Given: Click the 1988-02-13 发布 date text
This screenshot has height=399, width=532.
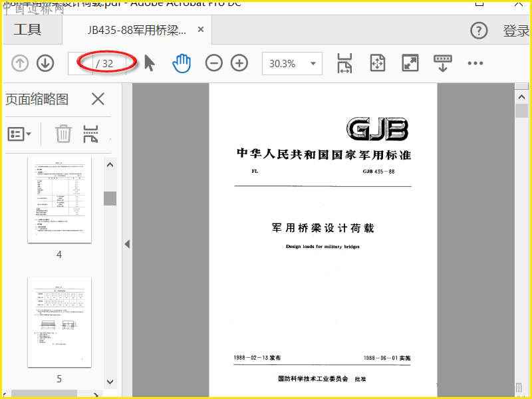Looking at the screenshot, I should coord(257,358).
